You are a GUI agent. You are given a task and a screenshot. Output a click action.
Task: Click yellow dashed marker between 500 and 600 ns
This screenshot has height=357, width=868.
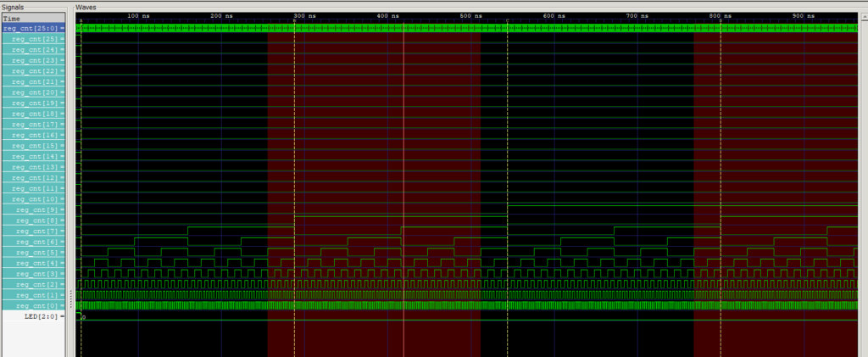(x=508, y=188)
